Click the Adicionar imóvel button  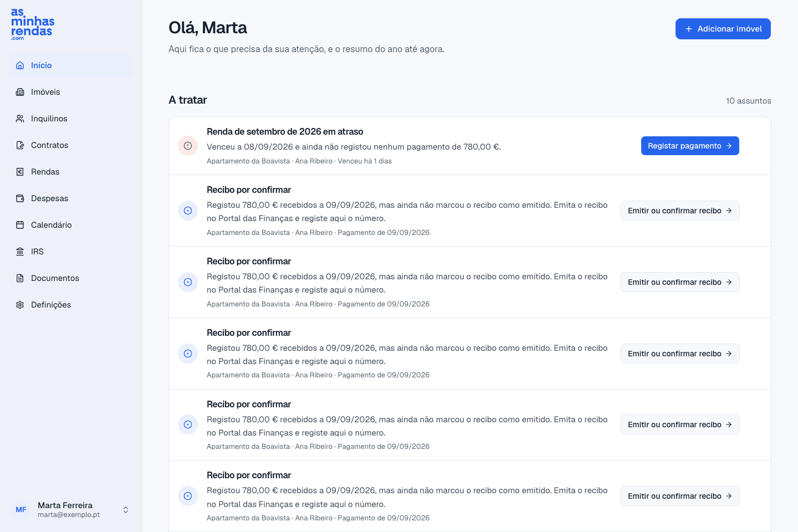pos(723,29)
